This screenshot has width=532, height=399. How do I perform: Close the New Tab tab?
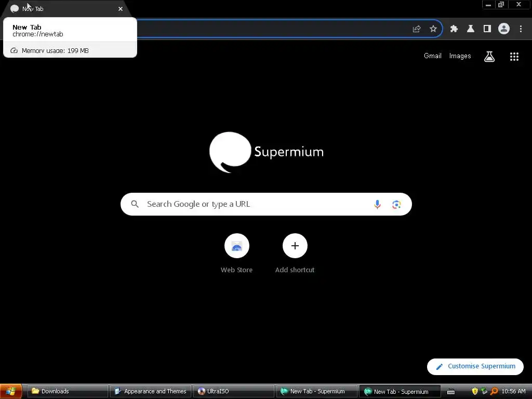tap(121, 9)
